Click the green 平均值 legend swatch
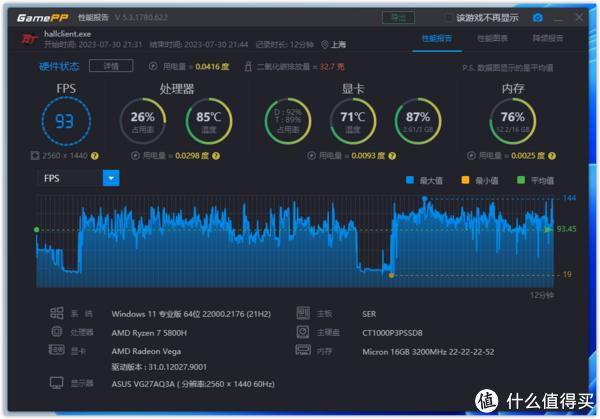 (521, 180)
